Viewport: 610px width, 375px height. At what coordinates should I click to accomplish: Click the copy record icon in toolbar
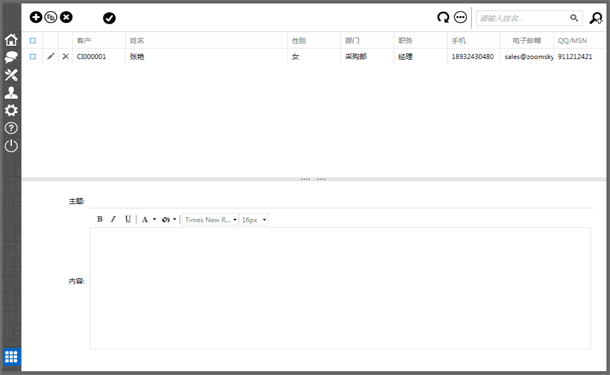[x=51, y=17]
